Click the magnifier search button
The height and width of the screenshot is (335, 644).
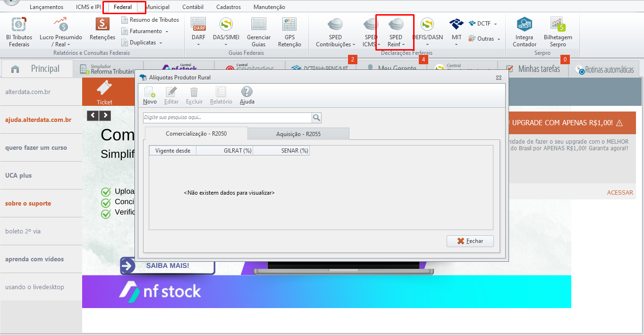[x=316, y=118]
